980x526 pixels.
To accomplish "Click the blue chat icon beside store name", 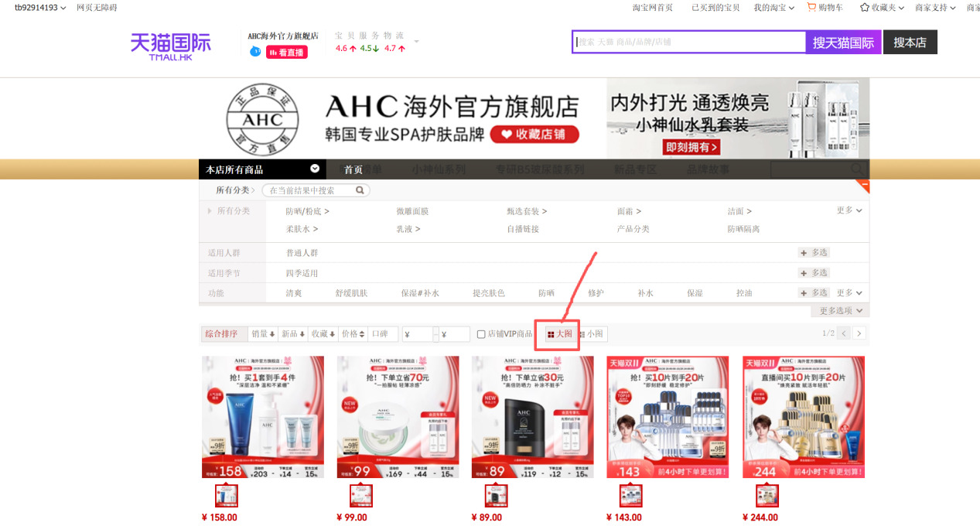I will (x=255, y=52).
